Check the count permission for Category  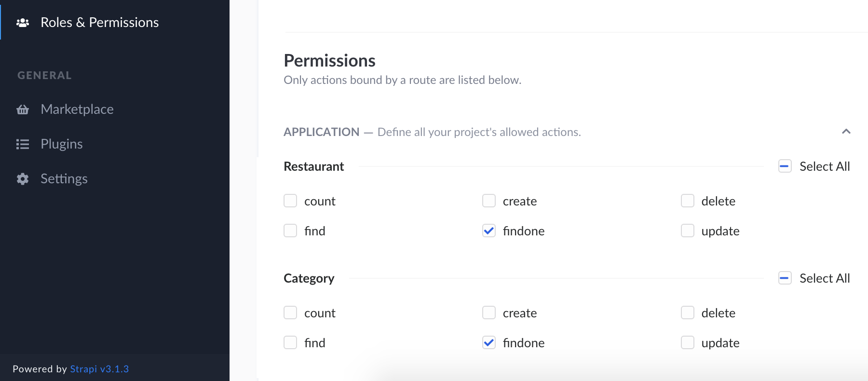[x=290, y=313]
